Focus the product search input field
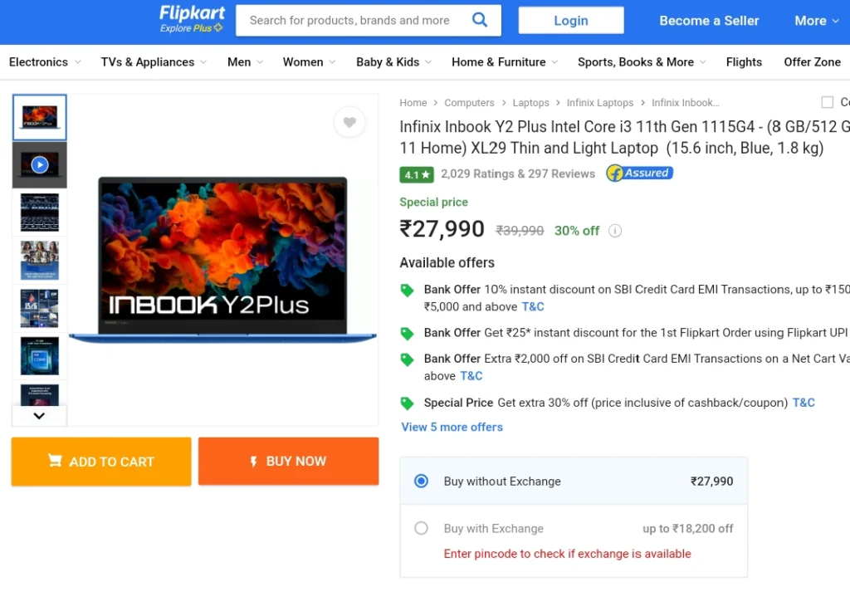Viewport: 850px width, 616px height. [352, 21]
